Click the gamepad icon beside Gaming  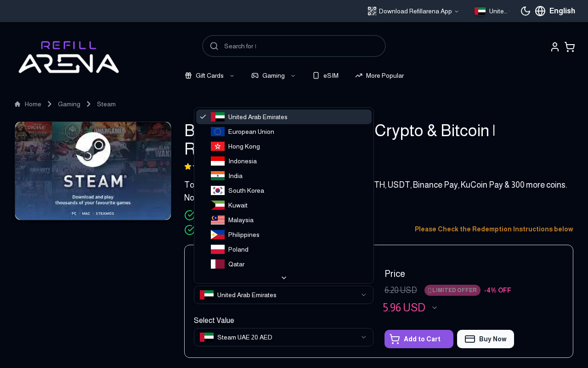click(x=255, y=75)
